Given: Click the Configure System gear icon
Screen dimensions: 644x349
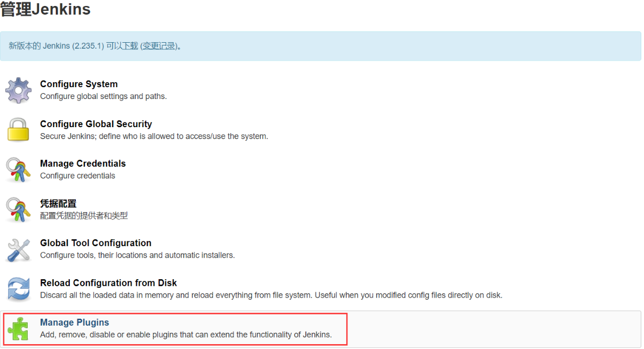Looking at the screenshot, I should [x=18, y=90].
